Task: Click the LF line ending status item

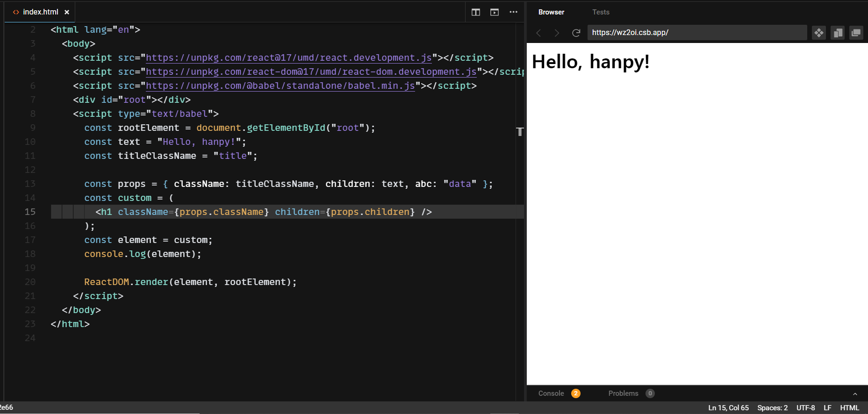Action: coord(827,408)
